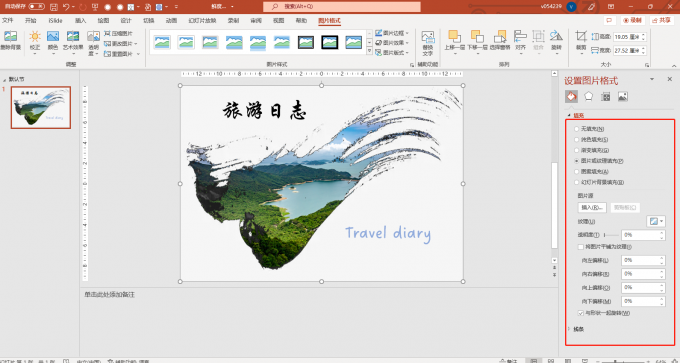
Task: Select the No fill (无填充) radio button
Action: pyautogui.click(x=576, y=129)
